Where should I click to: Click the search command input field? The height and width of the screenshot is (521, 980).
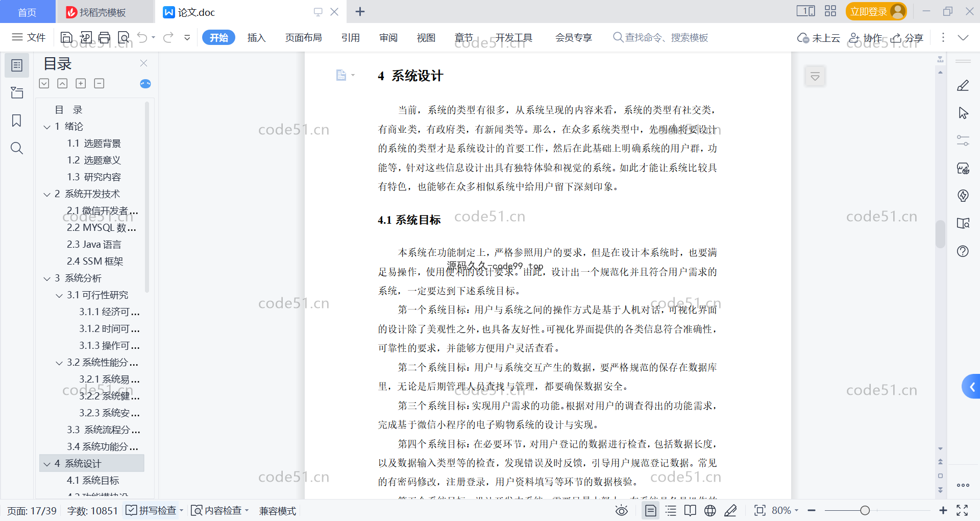pyautogui.click(x=660, y=37)
